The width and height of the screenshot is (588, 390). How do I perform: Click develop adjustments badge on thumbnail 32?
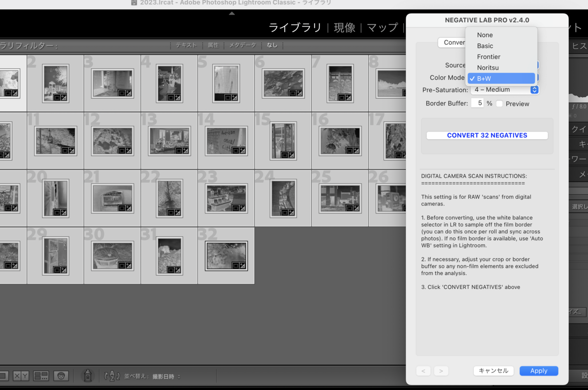(x=242, y=265)
